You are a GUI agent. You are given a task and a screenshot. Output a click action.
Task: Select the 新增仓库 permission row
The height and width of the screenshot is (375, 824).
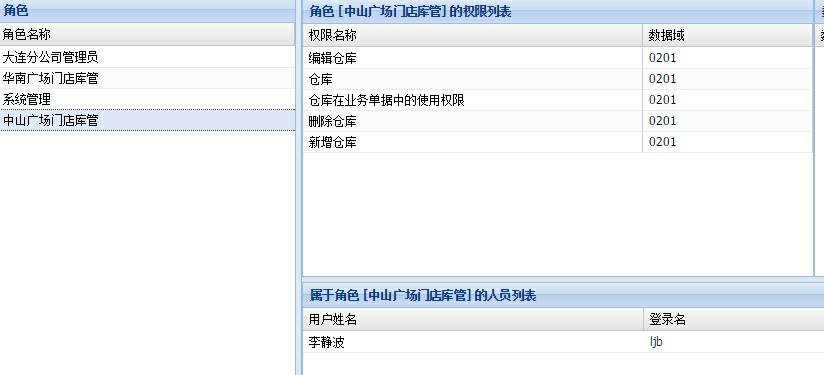click(558, 142)
